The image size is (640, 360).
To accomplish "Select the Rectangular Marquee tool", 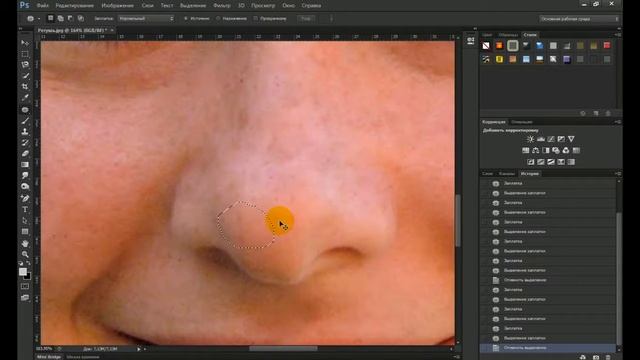I will coord(25,54).
